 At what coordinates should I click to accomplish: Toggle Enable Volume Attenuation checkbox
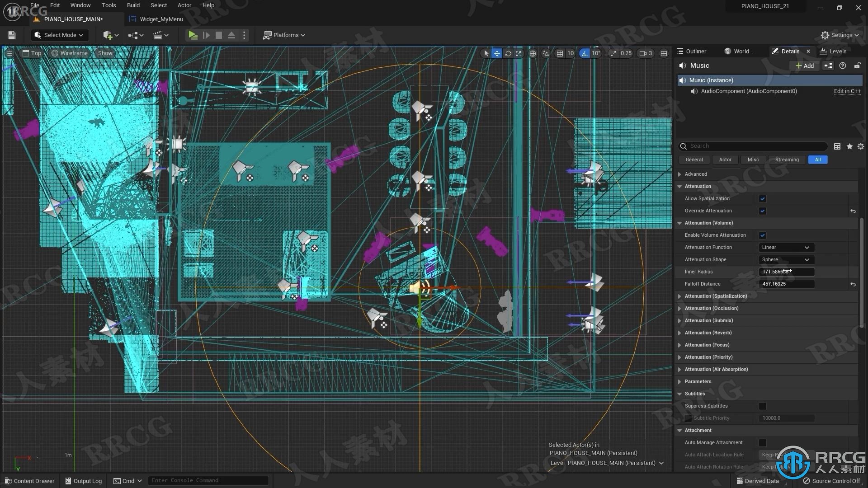[x=763, y=235]
